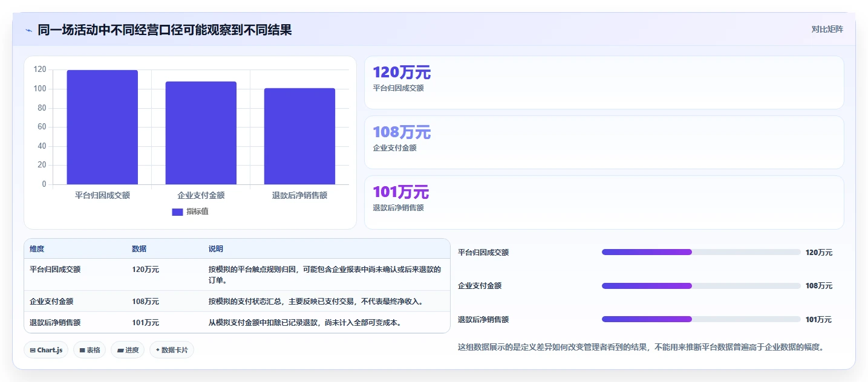Select the 数据卡片 tag

coord(172,350)
